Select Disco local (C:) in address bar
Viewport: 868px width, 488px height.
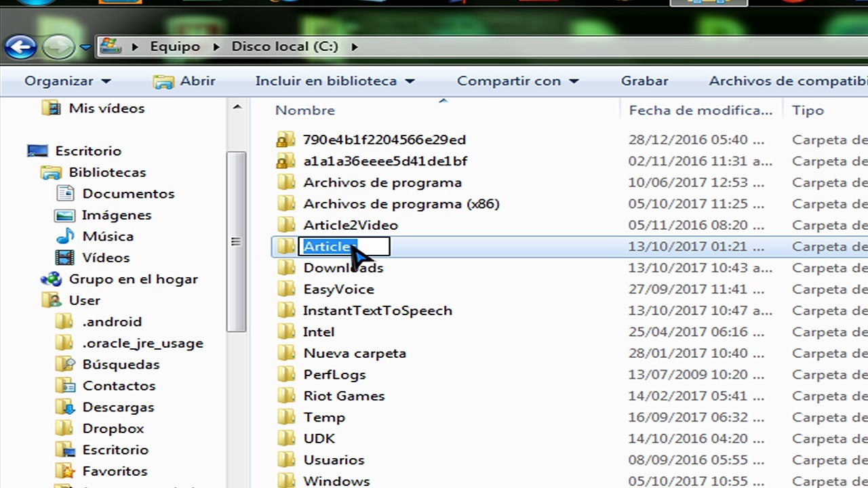pyautogui.click(x=285, y=47)
